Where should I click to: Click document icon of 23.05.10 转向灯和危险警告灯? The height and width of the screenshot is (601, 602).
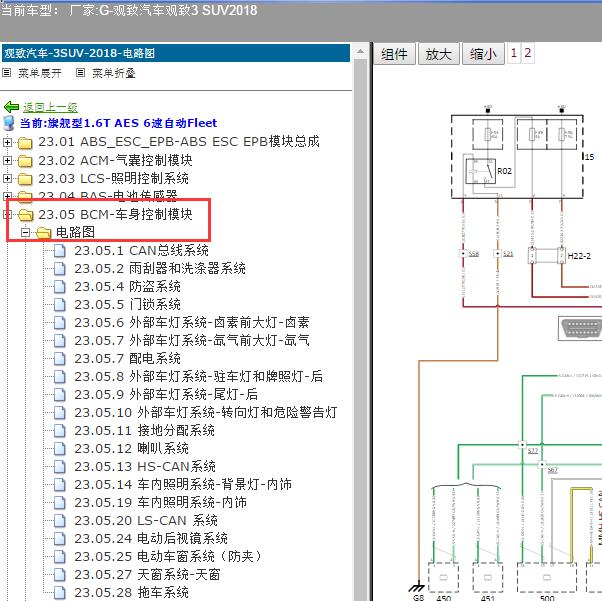[x=60, y=413]
